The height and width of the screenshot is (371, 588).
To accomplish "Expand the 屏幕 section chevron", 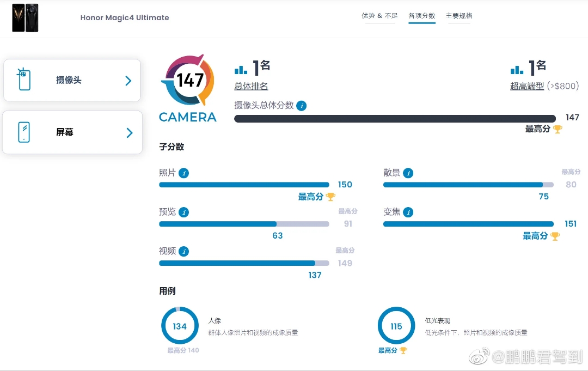I will (129, 133).
